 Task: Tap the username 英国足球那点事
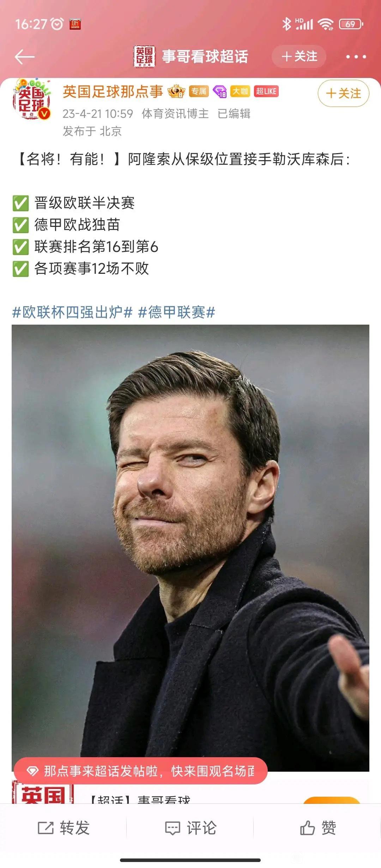coord(113,92)
